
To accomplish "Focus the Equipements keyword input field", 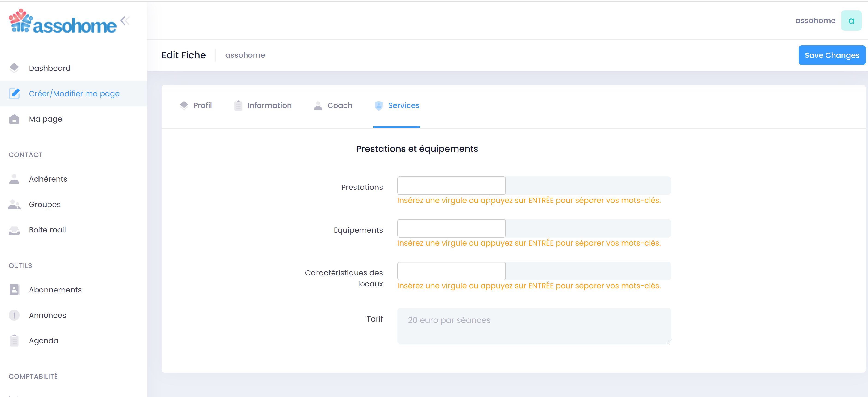I will coord(451,228).
